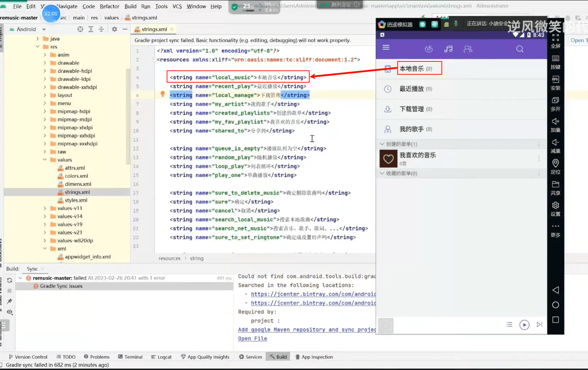Collapse the values folder
Viewport: 588px width, 370px height.
click(x=45, y=159)
